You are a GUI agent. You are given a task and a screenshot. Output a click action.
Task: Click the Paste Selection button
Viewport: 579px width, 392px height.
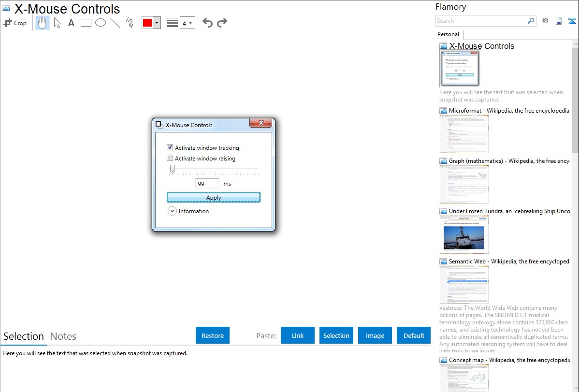pyautogui.click(x=336, y=335)
